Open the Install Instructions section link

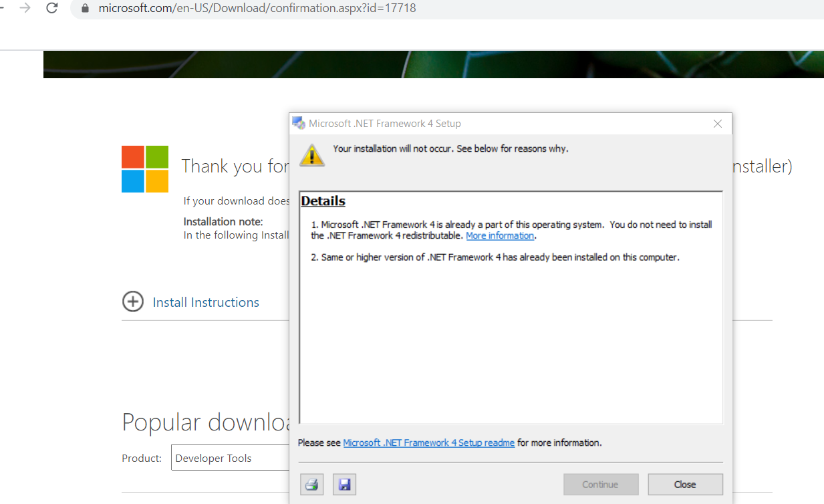pos(206,302)
